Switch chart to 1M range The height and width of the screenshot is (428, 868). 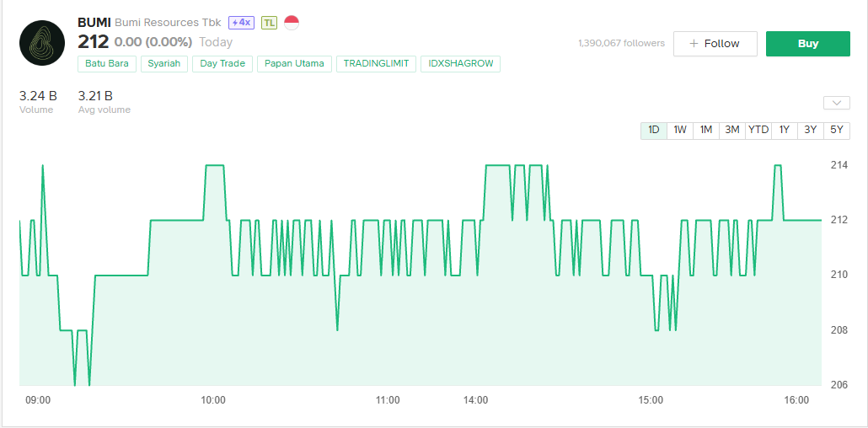coord(706,130)
